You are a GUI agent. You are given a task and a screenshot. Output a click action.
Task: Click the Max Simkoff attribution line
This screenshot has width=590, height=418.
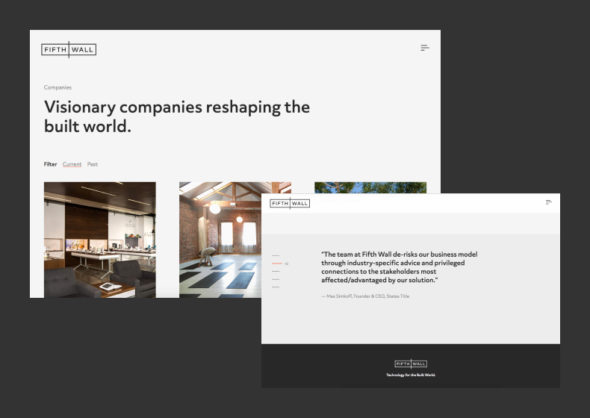[365, 296]
